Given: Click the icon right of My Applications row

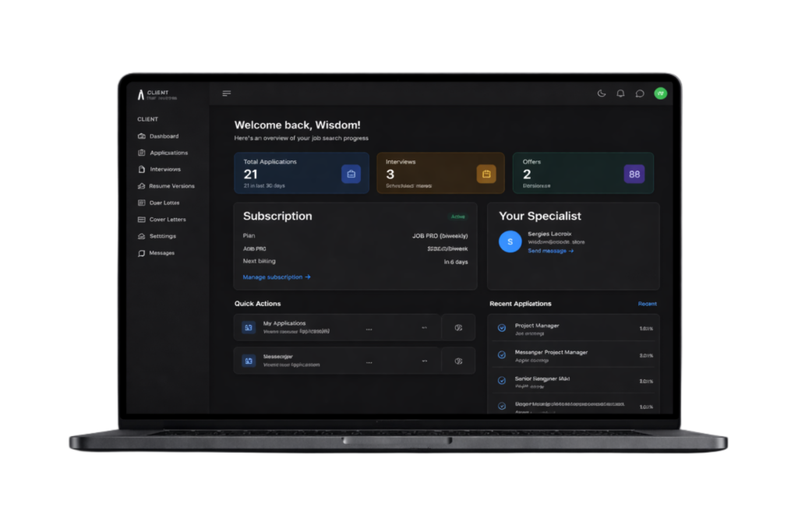Looking at the screenshot, I should coord(458,328).
